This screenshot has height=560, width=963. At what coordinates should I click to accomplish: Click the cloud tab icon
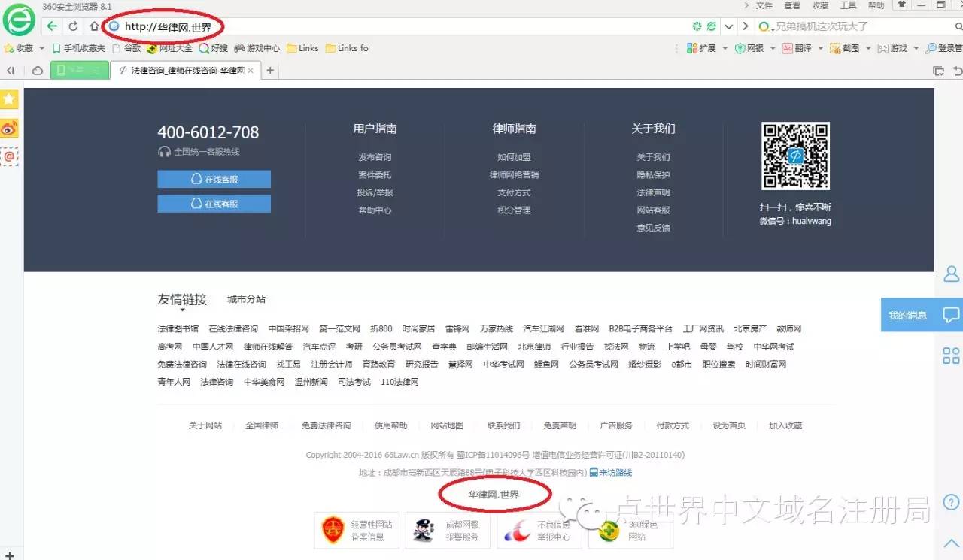(x=37, y=71)
